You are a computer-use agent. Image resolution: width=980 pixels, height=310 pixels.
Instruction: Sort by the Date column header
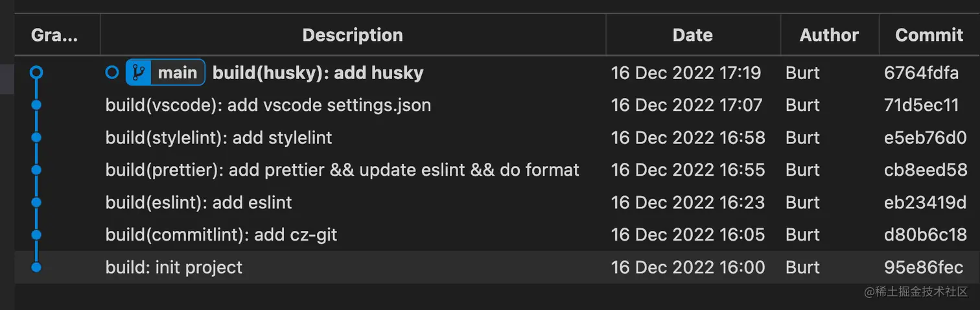coord(692,35)
